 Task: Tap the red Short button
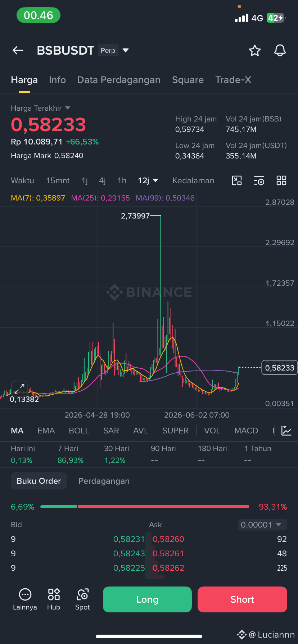242,599
